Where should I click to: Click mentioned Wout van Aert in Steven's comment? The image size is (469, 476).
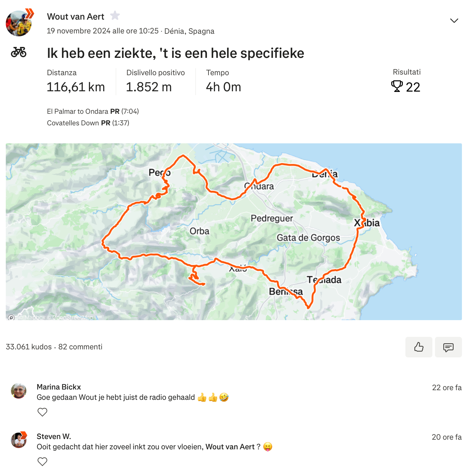[x=230, y=447]
